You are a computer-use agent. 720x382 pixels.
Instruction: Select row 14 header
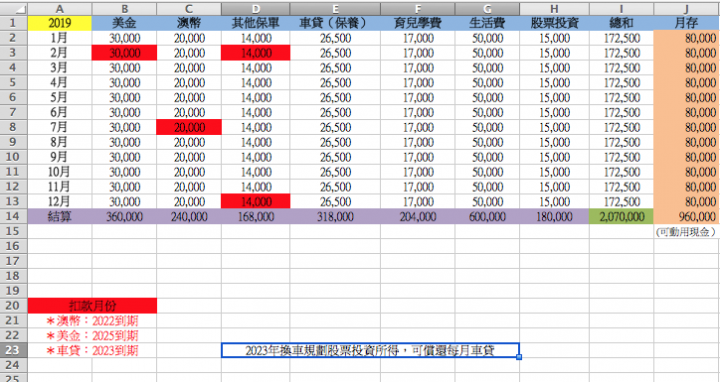pos(13,217)
